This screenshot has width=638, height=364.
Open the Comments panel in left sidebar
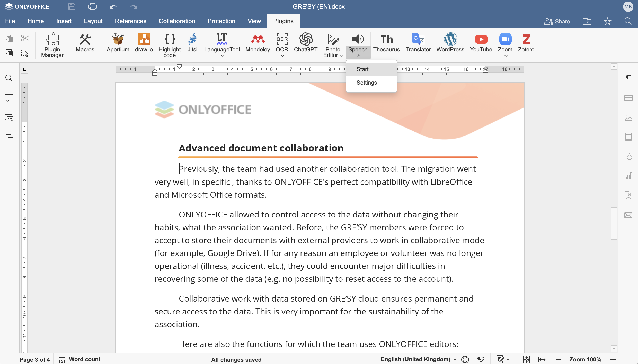point(9,98)
